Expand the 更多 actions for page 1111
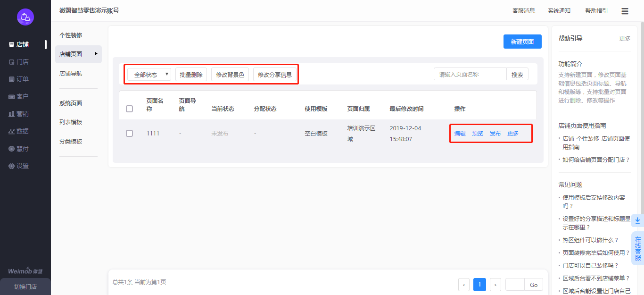 513,134
